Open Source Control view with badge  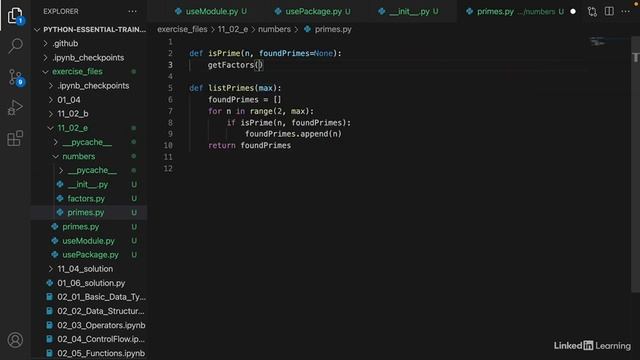click(x=16, y=78)
